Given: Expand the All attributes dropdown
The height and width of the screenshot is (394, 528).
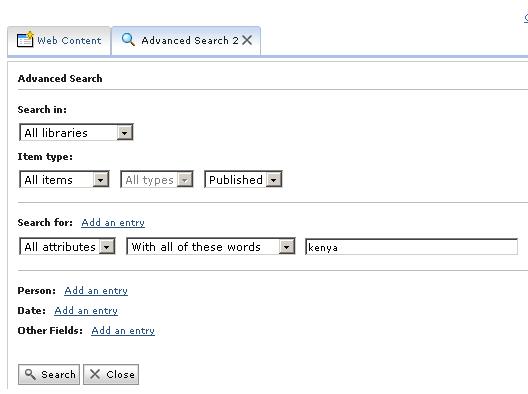Looking at the screenshot, I should click(x=67, y=247).
